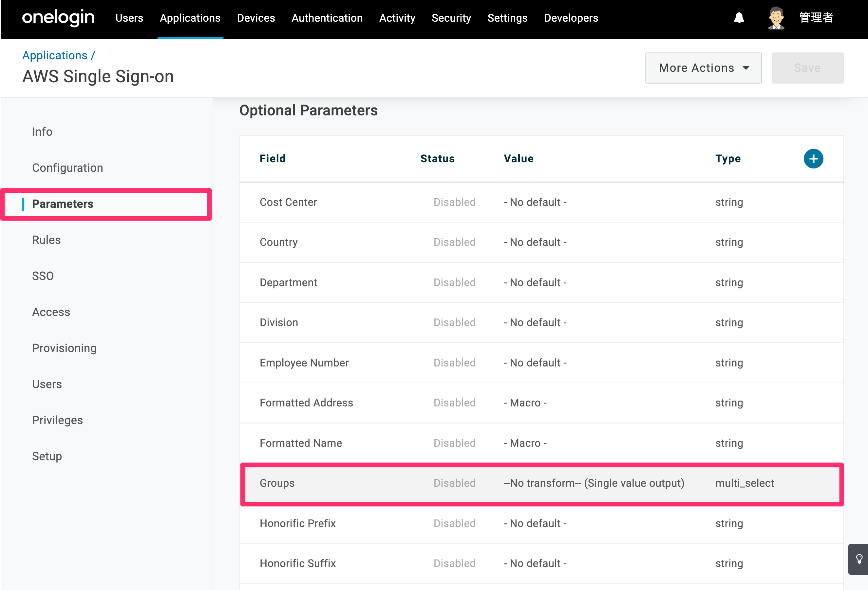Click string type in Department row

click(729, 283)
